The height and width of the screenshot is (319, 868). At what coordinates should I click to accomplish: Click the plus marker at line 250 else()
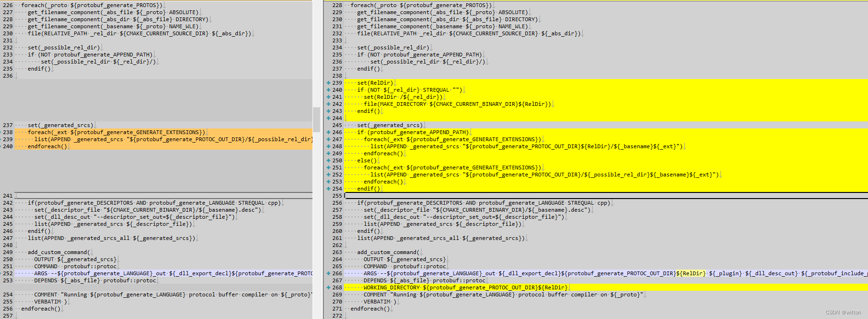coord(328,160)
